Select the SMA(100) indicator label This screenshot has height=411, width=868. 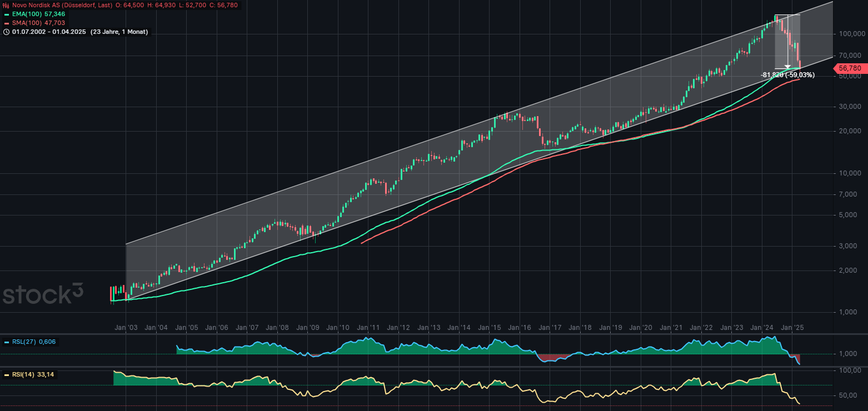point(27,23)
